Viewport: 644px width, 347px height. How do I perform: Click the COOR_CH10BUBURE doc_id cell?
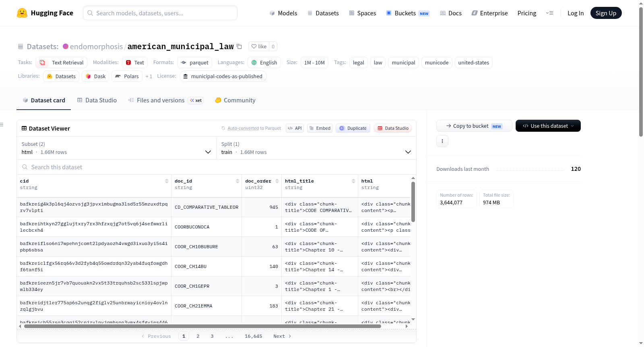click(206, 247)
